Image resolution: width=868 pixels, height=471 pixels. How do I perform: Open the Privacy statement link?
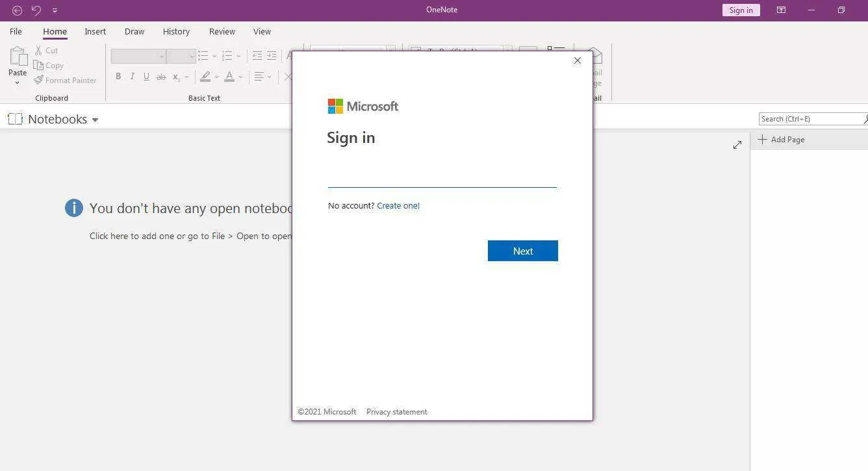click(397, 412)
